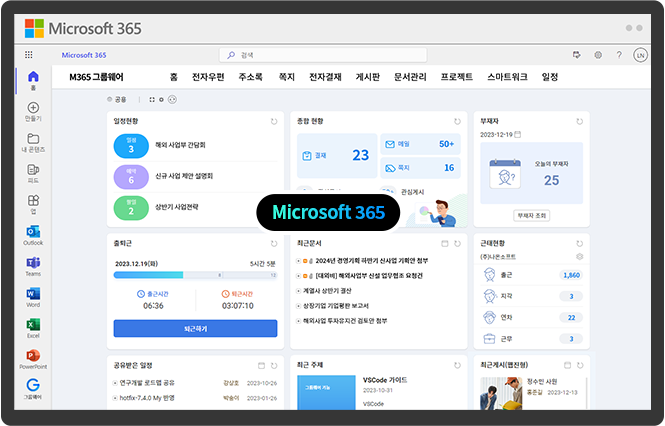Open the 일정 menu item
The width and height of the screenshot is (665, 426).
(550, 77)
